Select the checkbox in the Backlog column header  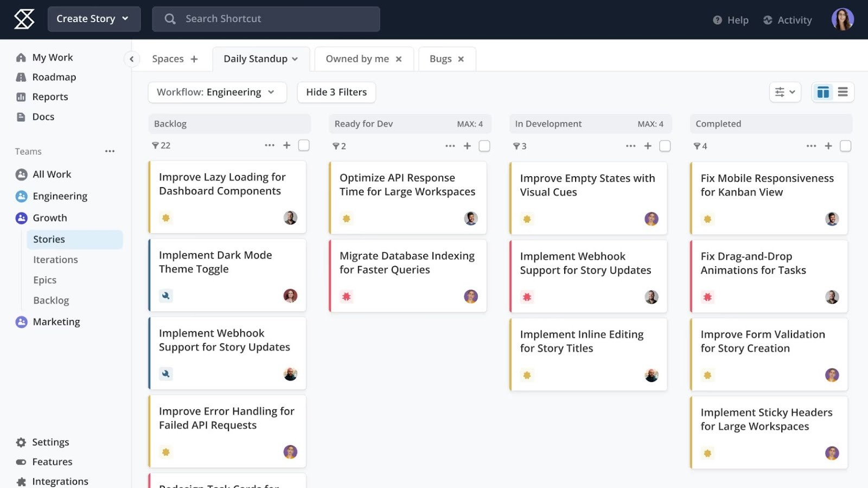(304, 145)
